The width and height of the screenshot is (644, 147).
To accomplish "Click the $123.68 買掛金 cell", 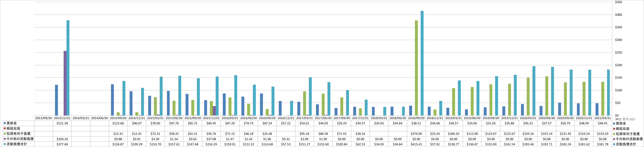I will 118,123.
